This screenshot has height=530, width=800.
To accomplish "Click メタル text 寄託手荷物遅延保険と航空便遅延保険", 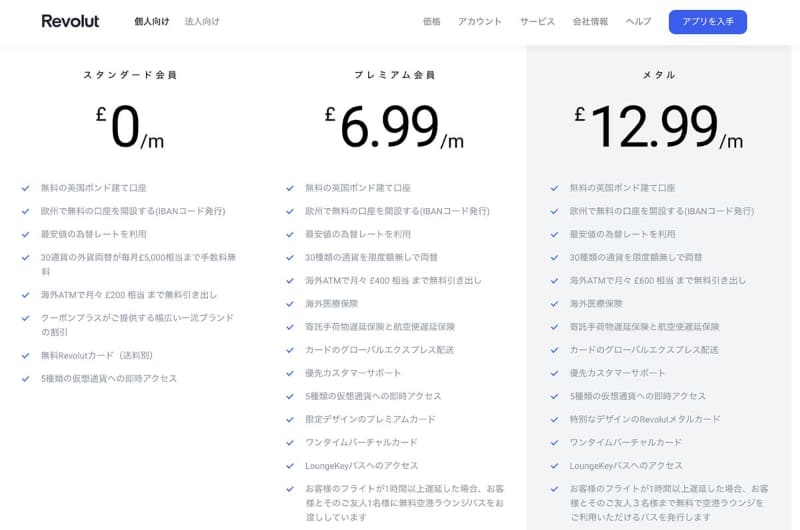I will coord(644,327).
